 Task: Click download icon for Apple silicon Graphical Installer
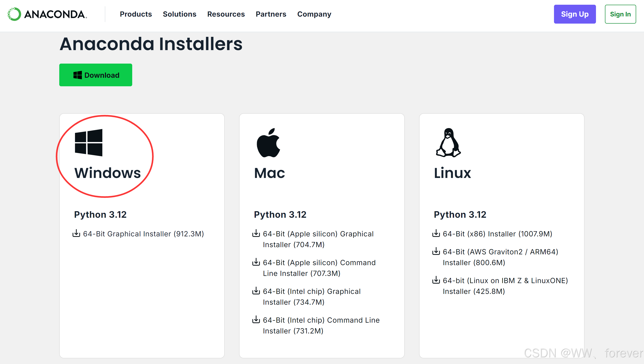pyautogui.click(x=256, y=233)
